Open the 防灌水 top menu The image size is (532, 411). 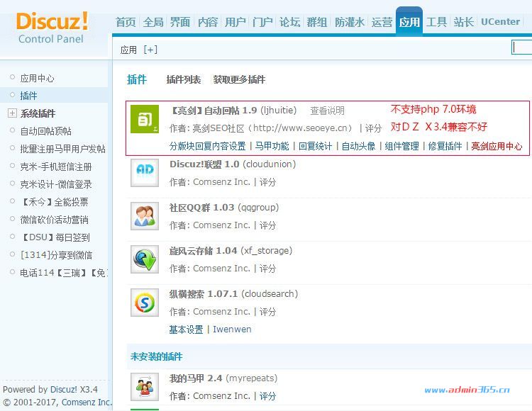tap(350, 22)
